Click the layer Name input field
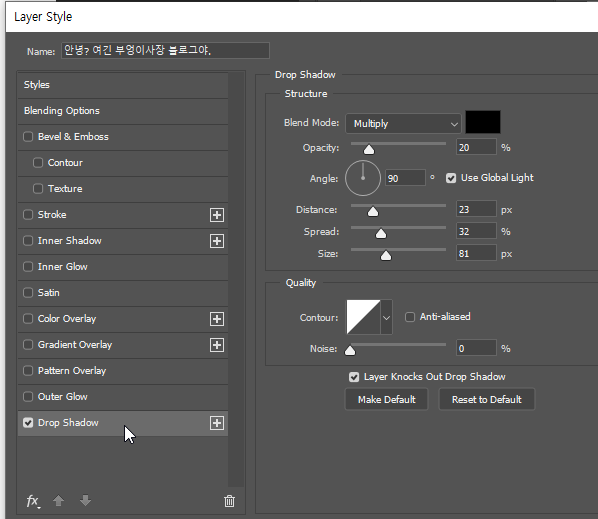Screen dimensions: 598x519 pyautogui.click(x=166, y=50)
